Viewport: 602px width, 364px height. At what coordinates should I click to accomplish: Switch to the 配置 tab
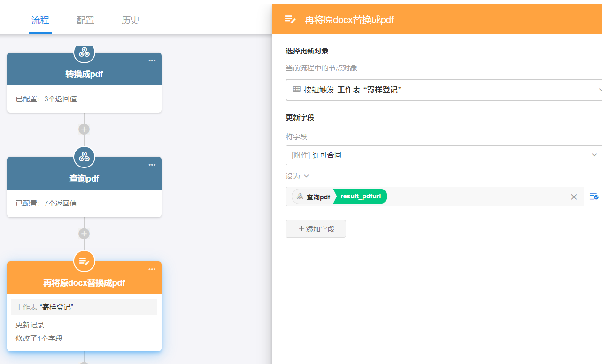85,20
